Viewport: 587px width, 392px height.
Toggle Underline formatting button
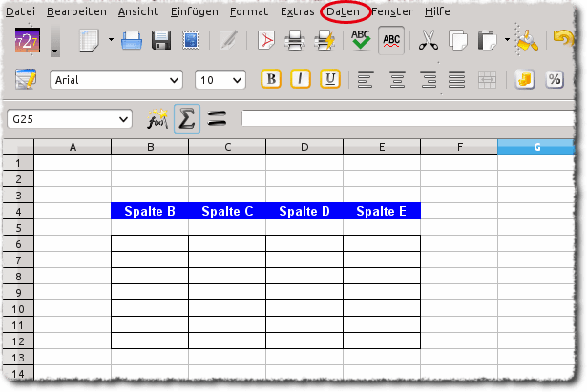330,79
